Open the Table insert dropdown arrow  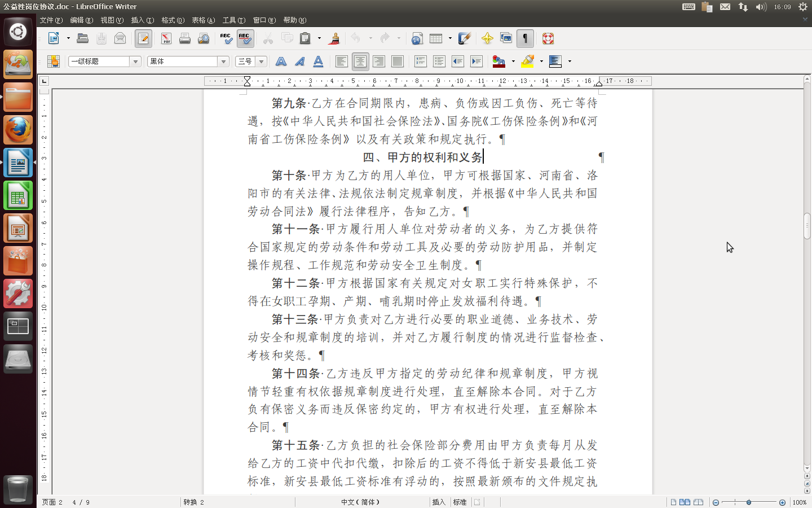tap(450, 38)
